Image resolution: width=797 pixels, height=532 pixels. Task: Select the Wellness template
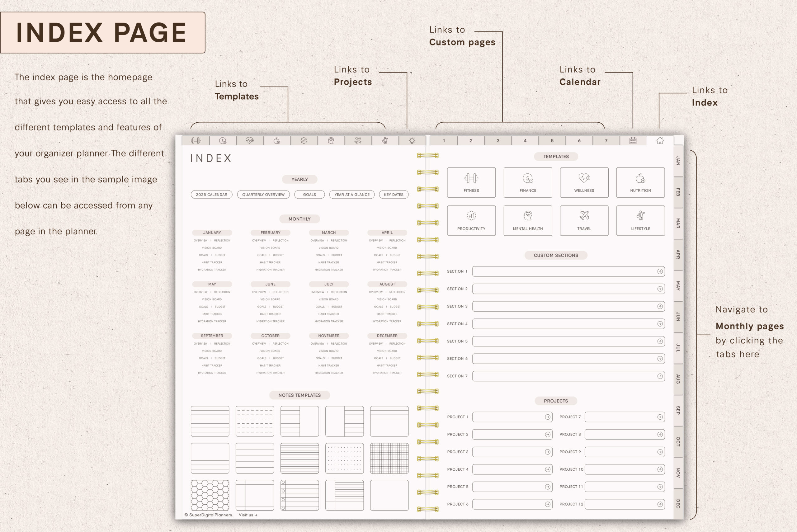coord(584,182)
